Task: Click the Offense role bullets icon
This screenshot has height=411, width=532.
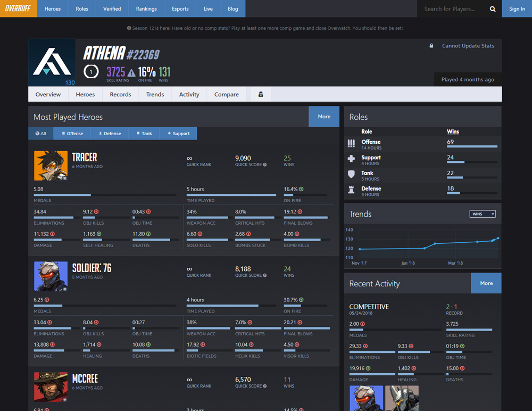Action: click(x=351, y=144)
